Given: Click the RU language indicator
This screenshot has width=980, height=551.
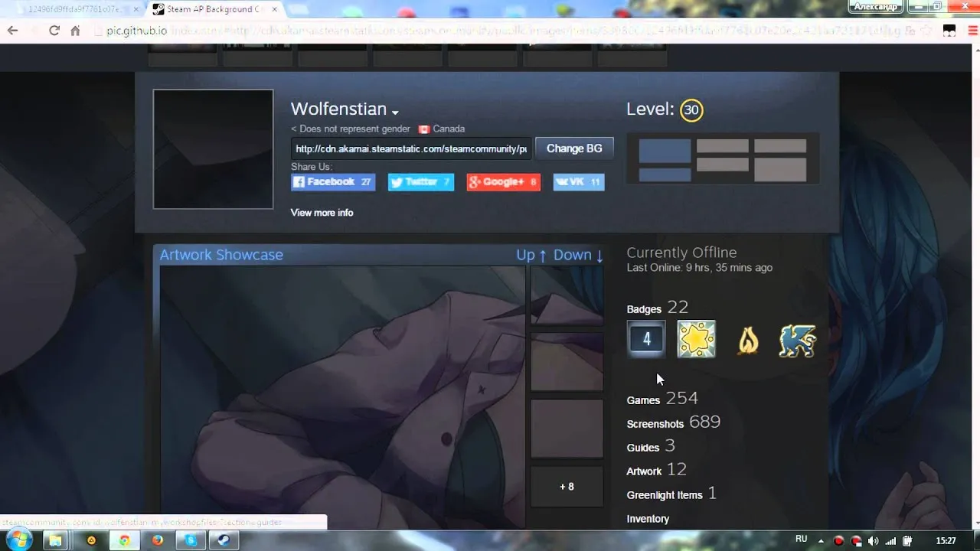Looking at the screenshot, I should [801, 540].
